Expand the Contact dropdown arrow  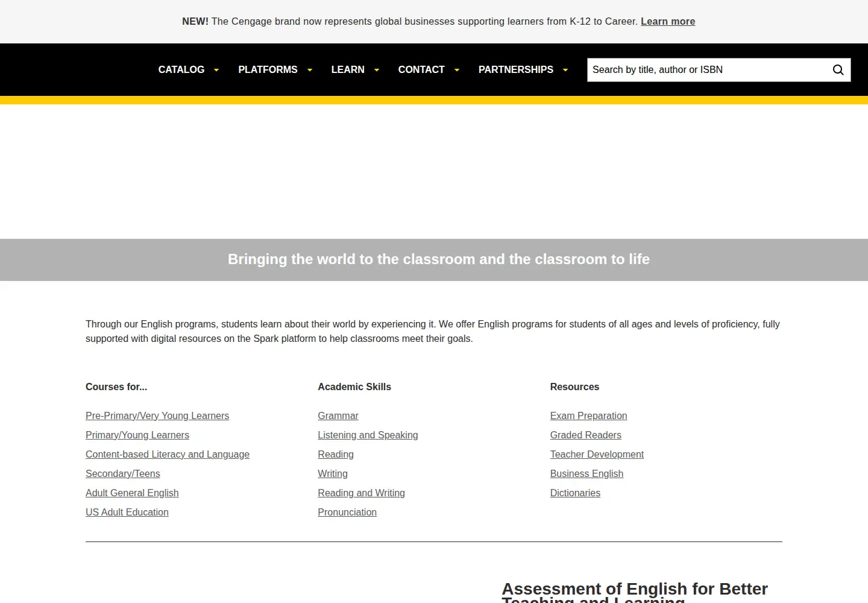tap(457, 70)
